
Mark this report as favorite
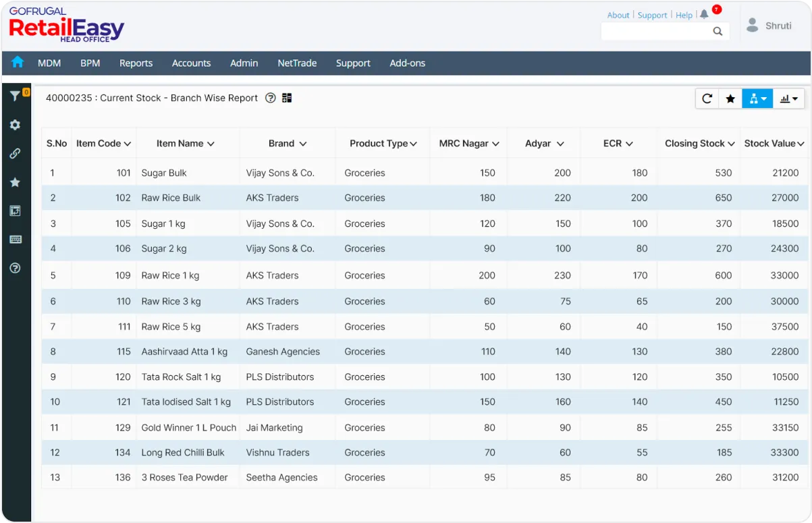(x=730, y=98)
